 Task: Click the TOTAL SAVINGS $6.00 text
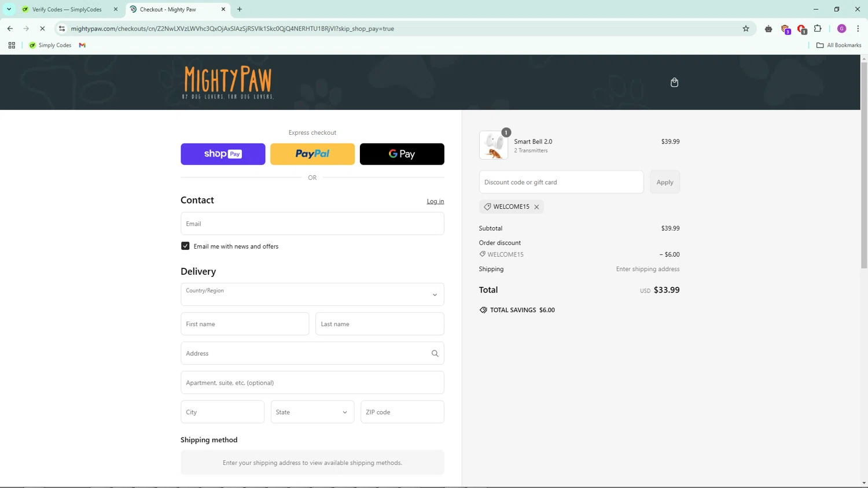click(522, 310)
